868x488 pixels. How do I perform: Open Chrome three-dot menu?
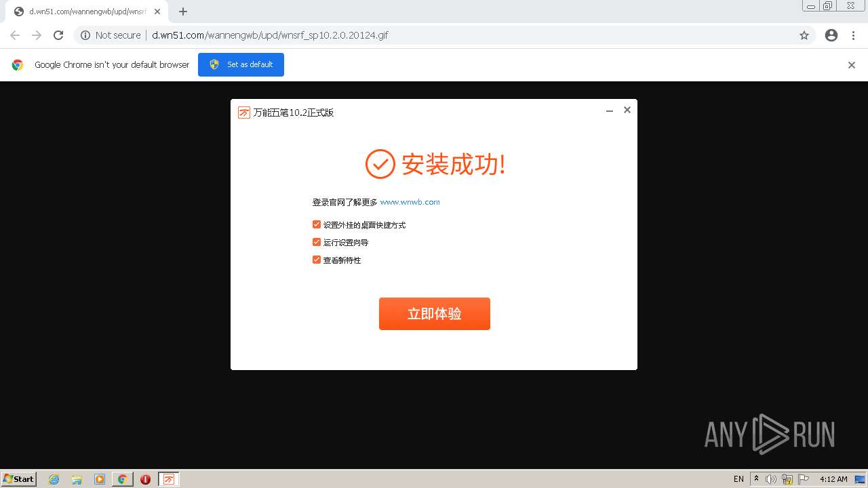point(853,35)
